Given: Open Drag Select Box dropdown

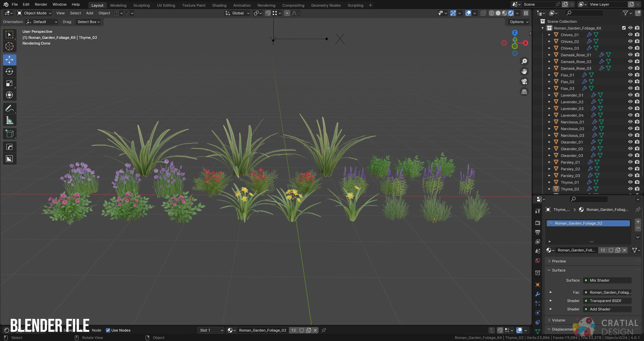Looking at the screenshot, I should point(89,22).
